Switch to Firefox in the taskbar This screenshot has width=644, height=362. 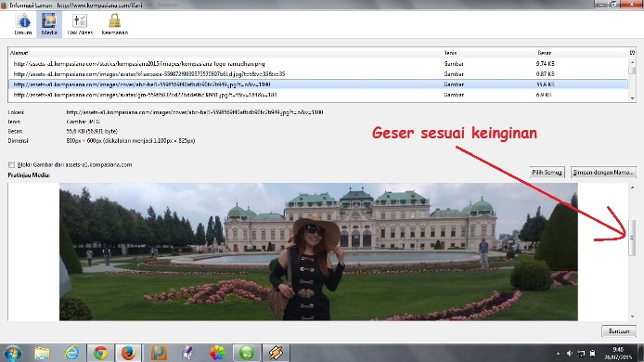(x=128, y=353)
